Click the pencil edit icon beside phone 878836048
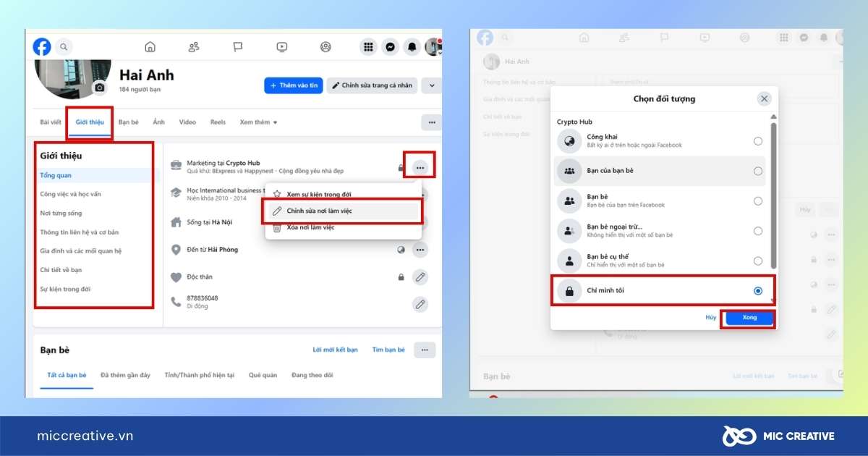Image resolution: width=868 pixels, height=456 pixels. (x=420, y=304)
